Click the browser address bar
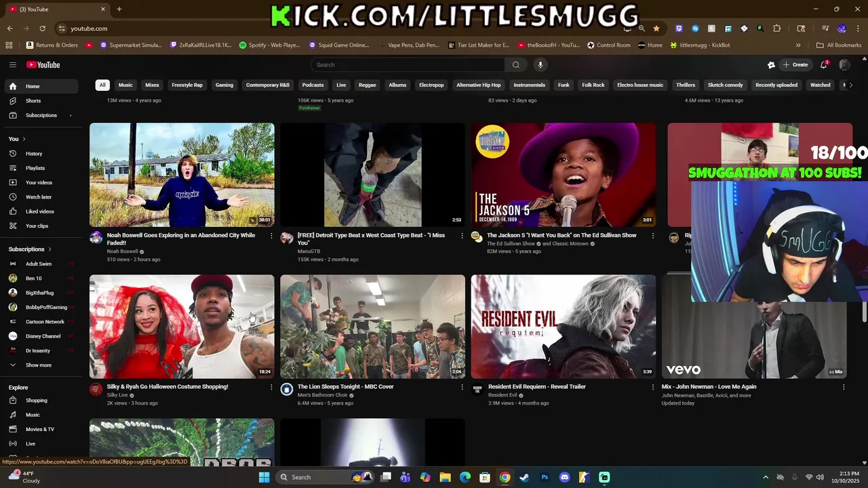This screenshot has height=488, width=868. click(339, 28)
